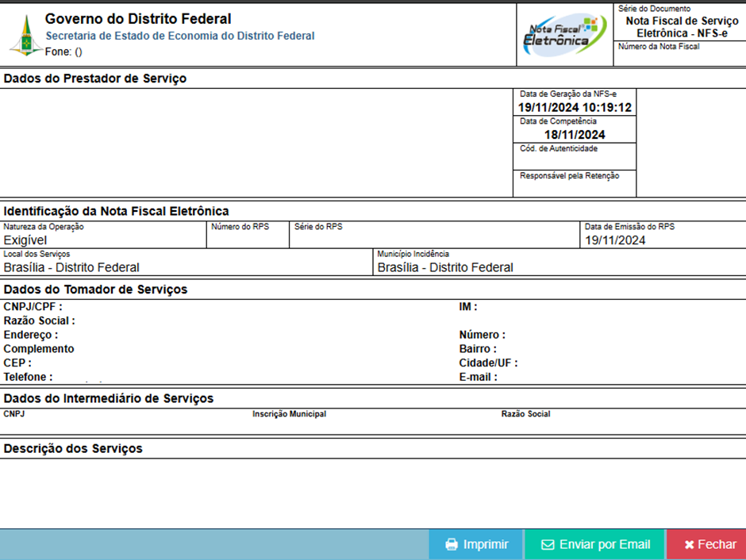The width and height of the screenshot is (746, 560).
Task: Click Município Incidência Brasília value
Action: (x=445, y=268)
